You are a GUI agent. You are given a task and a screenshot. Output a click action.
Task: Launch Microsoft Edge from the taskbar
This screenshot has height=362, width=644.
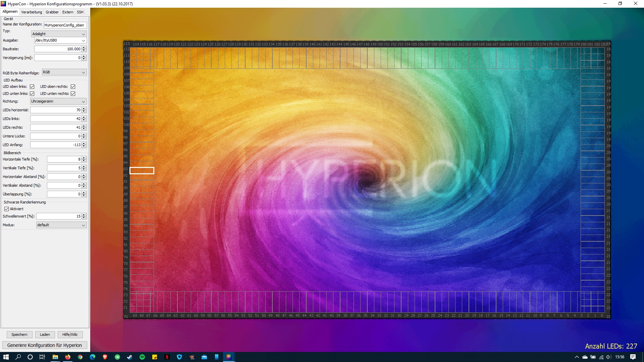click(x=93, y=357)
